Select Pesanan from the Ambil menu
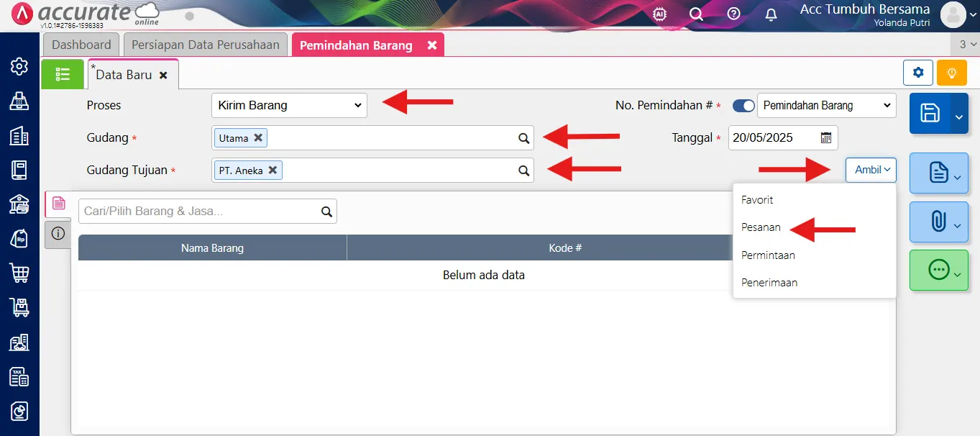The height and width of the screenshot is (436, 980). pos(761,227)
